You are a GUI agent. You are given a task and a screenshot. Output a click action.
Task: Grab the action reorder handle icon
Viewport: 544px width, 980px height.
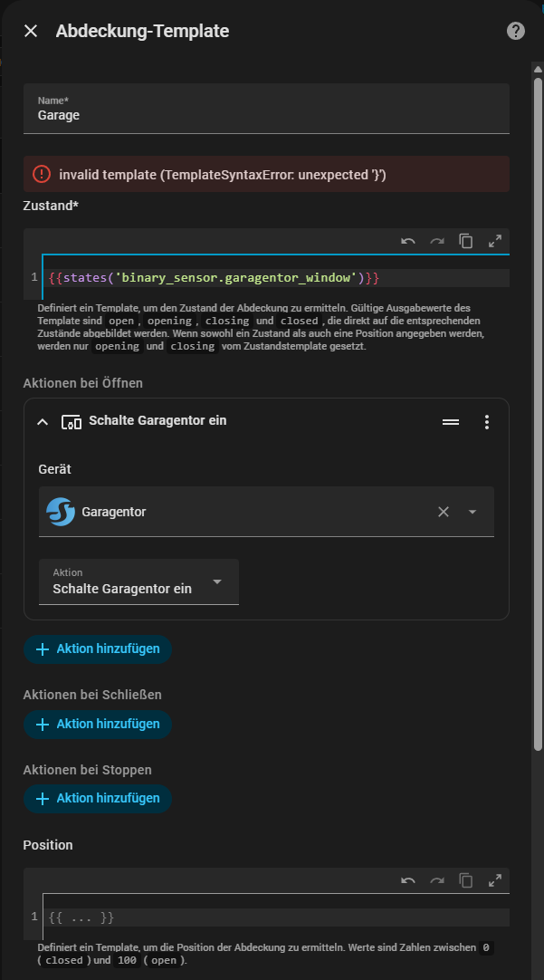pos(451,422)
